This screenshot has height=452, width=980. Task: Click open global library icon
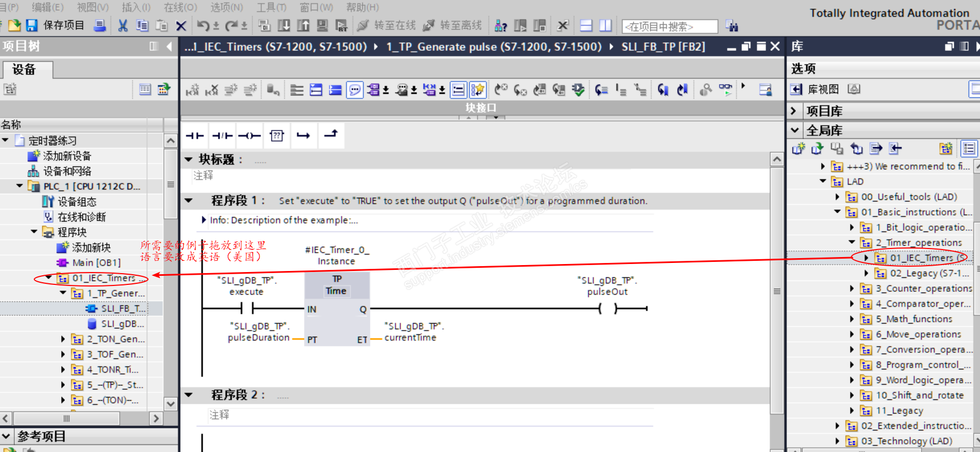pyautogui.click(x=818, y=148)
